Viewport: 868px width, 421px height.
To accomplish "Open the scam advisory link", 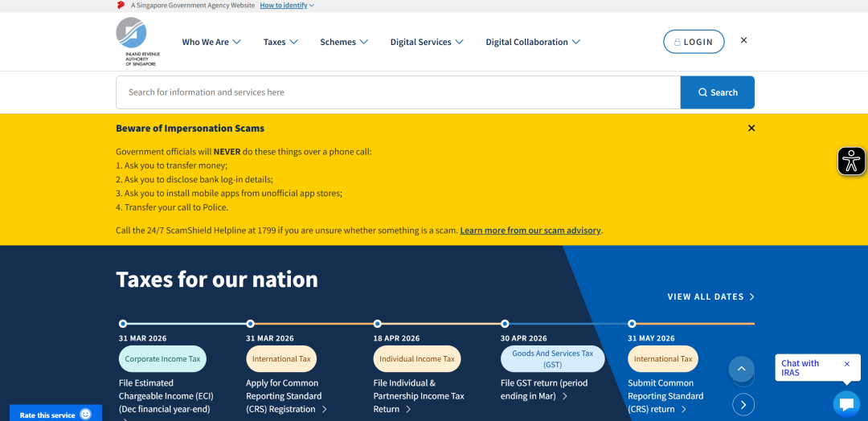I will pos(530,231).
